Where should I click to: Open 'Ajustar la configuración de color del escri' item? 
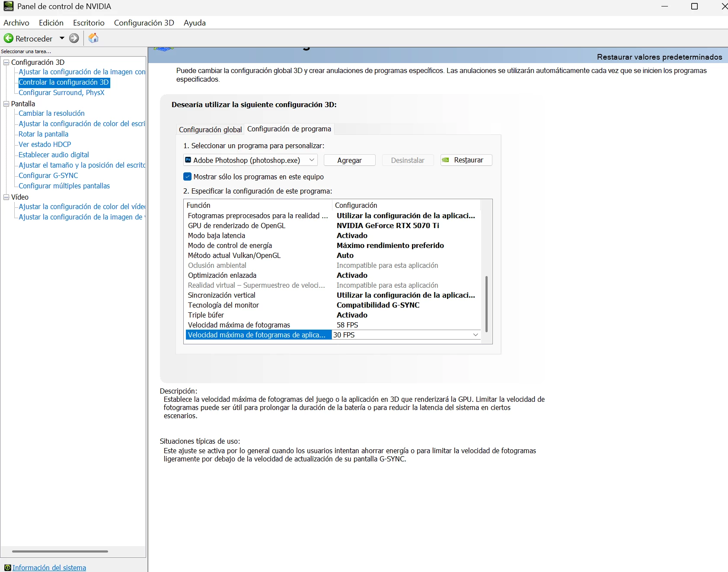[82, 124]
